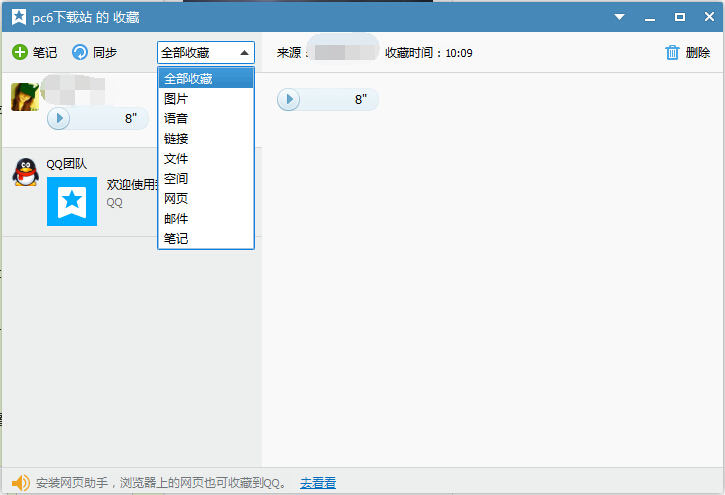
Task: Filter favorites by 网页
Action: coord(176,199)
